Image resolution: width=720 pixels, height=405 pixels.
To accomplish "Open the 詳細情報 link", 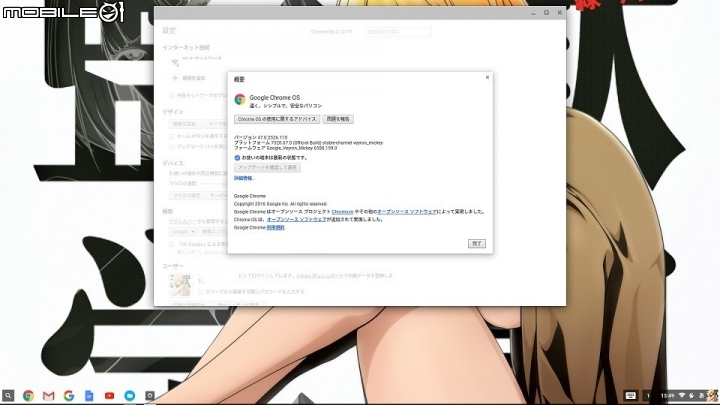I will pyautogui.click(x=244, y=178).
